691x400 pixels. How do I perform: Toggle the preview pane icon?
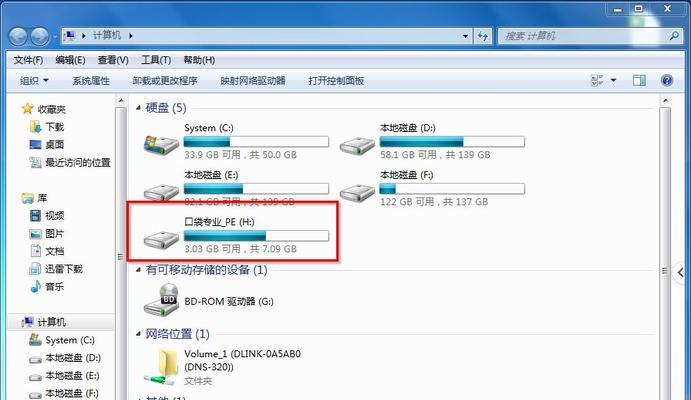639,80
